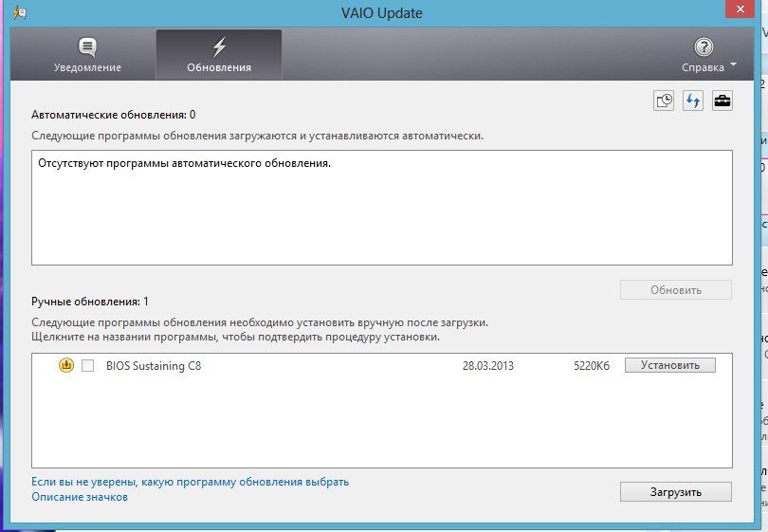Open the Описание значков link
This screenshot has width=768, height=532.
click(80, 497)
